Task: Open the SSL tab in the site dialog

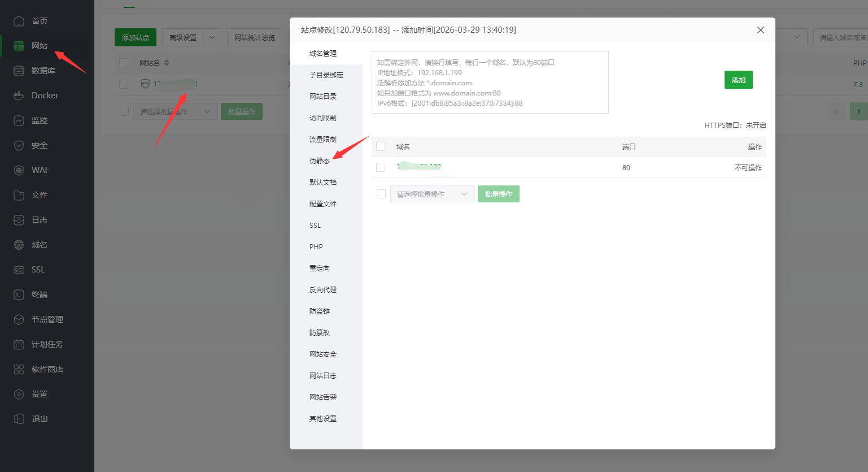Action: coord(315,225)
